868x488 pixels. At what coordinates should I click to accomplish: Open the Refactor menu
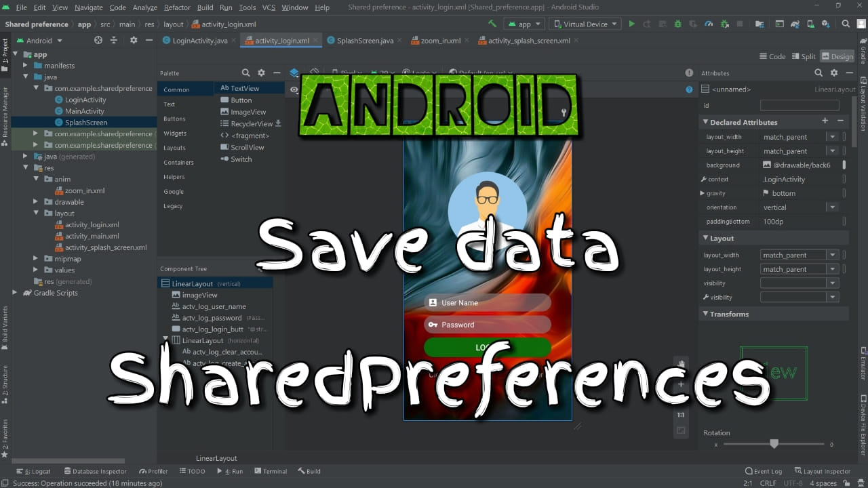177,7
